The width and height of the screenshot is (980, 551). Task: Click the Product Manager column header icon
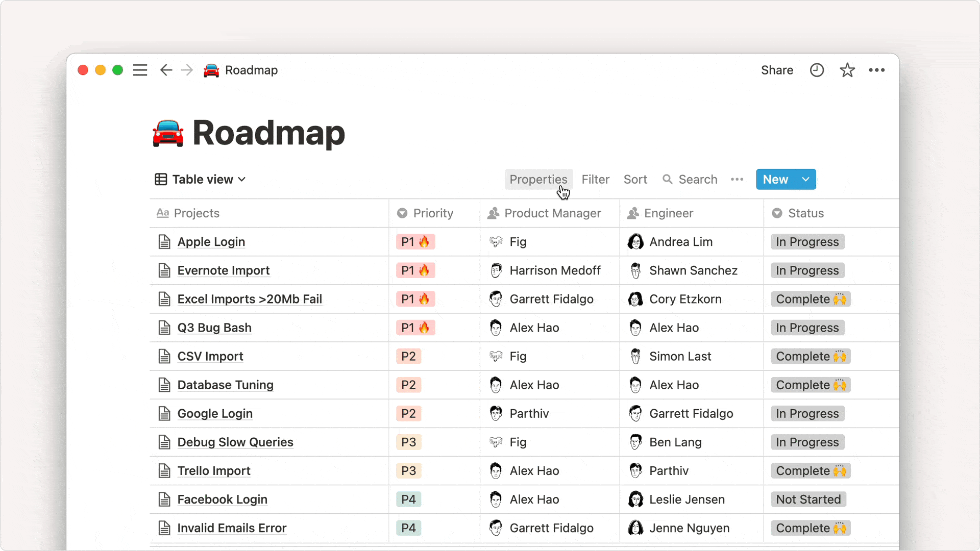tap(494, 213)
